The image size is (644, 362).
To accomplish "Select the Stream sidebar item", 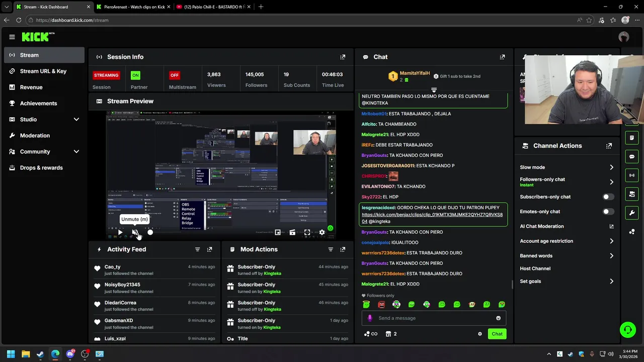I will pyautogui.click(x=44, y=55).
